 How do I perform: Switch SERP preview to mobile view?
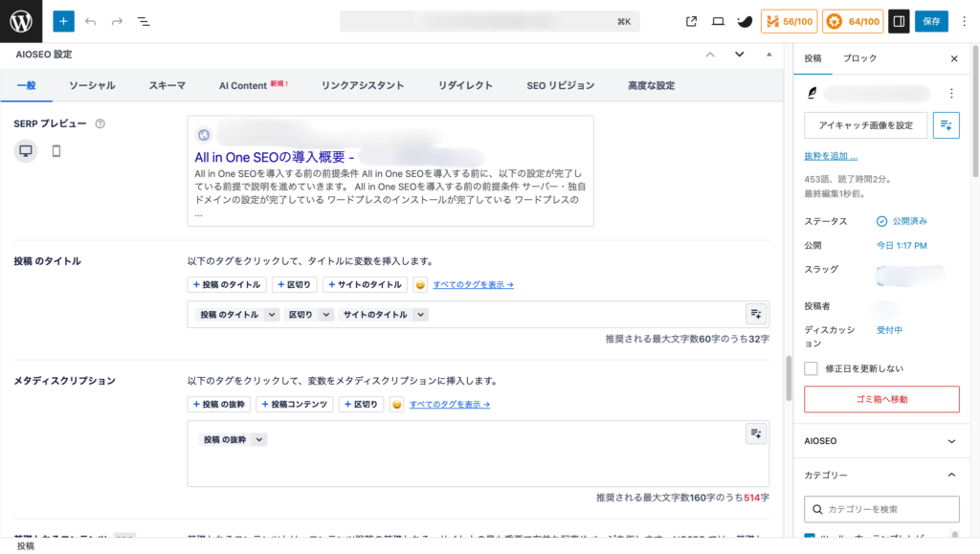(56, 151)
